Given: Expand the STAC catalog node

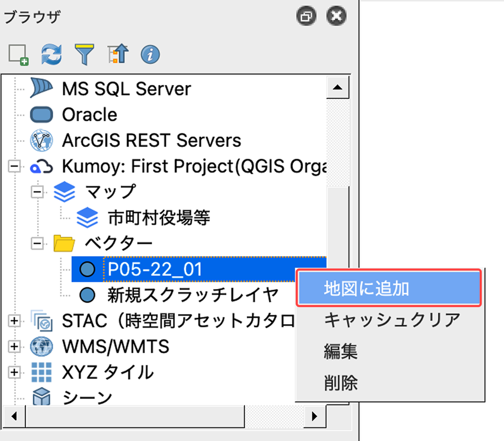Looking at the screenshot, I should [x=14, y=321].
